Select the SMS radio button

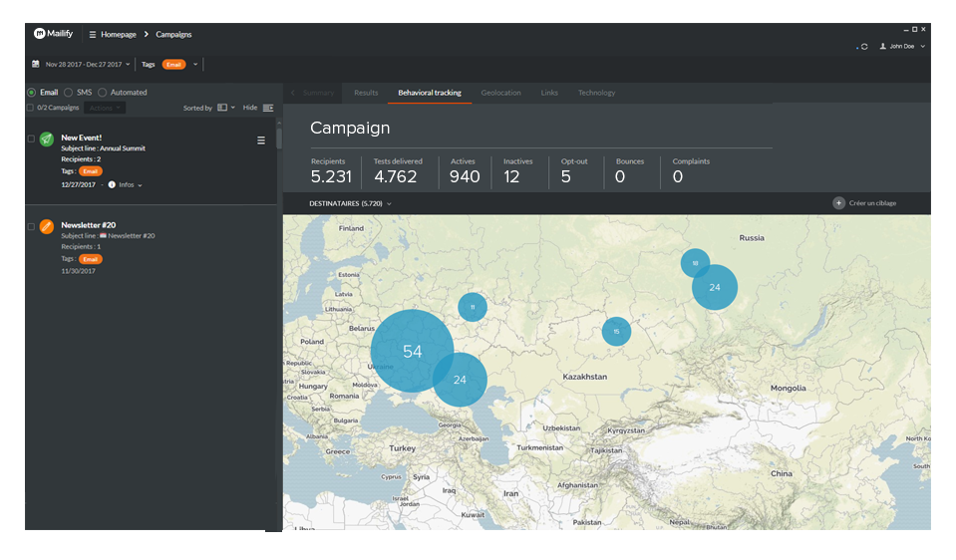[68, 93]
